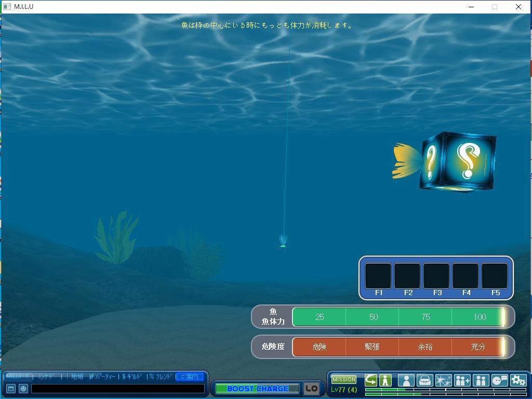Click the green return arrow icon

[371, 380]
